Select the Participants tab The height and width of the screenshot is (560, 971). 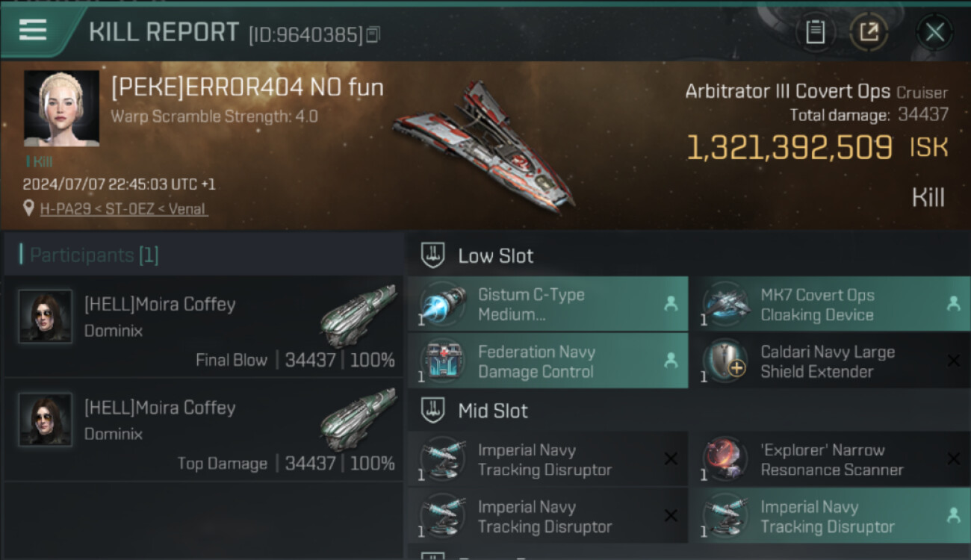93,255
